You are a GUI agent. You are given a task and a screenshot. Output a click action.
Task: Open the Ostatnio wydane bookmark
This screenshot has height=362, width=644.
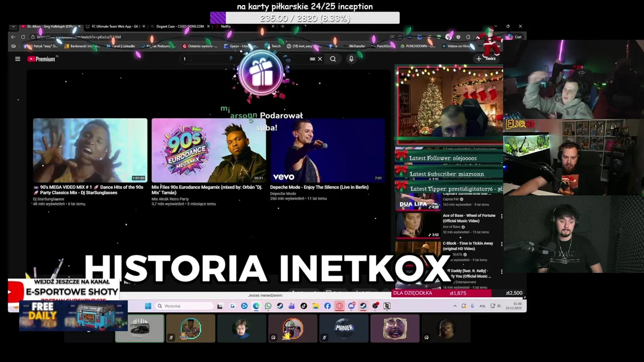(x=200, y=46)
